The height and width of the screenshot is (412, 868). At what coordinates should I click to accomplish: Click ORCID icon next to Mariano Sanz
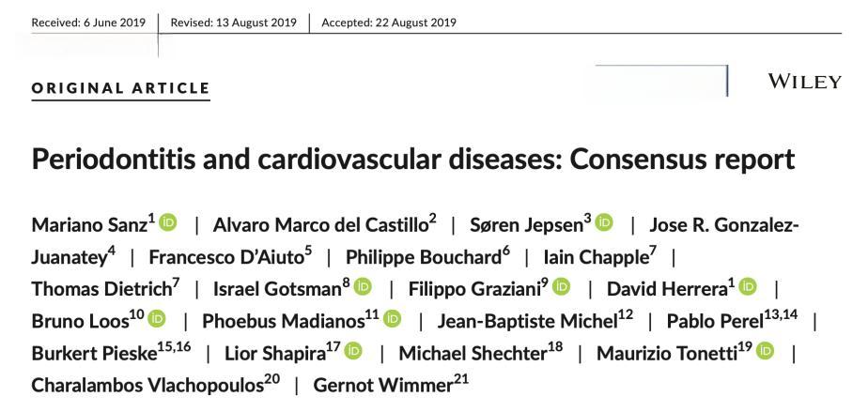point(168,223)
